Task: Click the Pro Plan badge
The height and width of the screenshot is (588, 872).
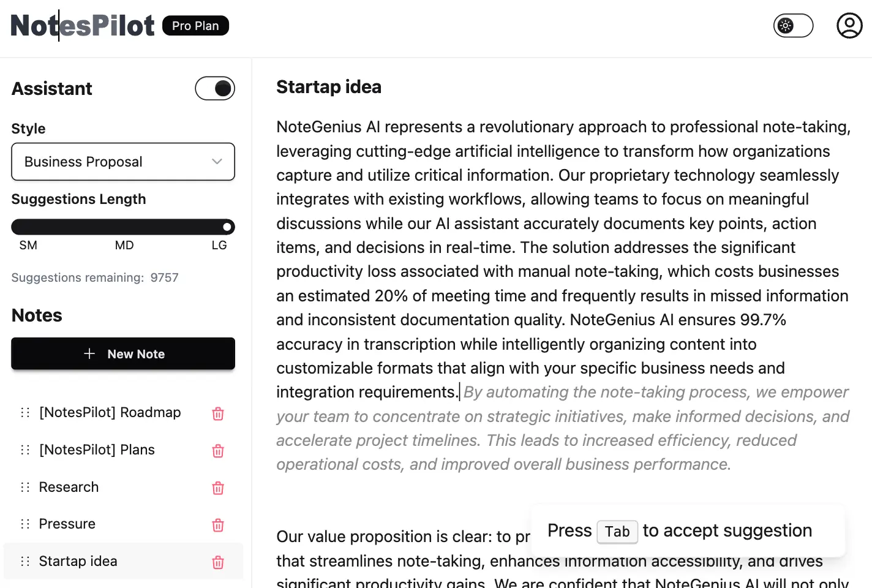Action: coord(195,25)
